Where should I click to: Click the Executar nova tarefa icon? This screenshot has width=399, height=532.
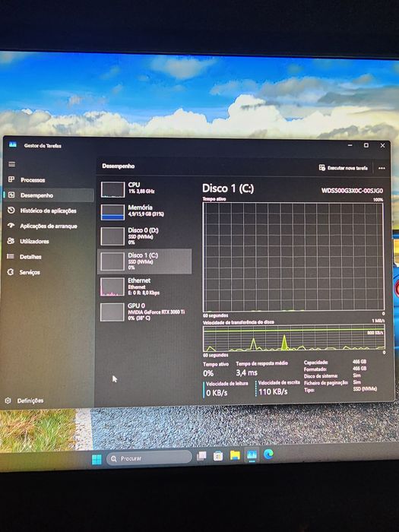(x=322, y=168)
